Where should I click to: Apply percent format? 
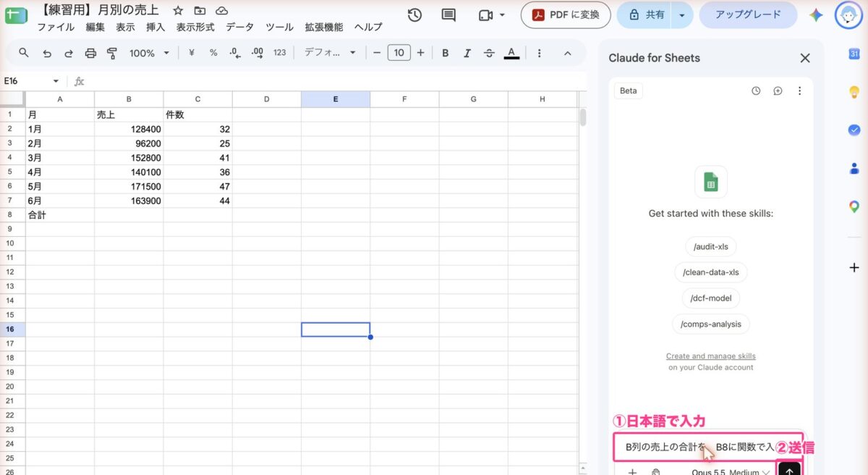coord(213,53)
